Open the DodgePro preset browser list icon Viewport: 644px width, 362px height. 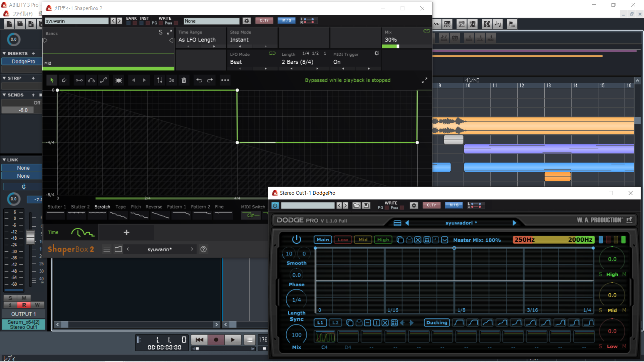(397, 223)
